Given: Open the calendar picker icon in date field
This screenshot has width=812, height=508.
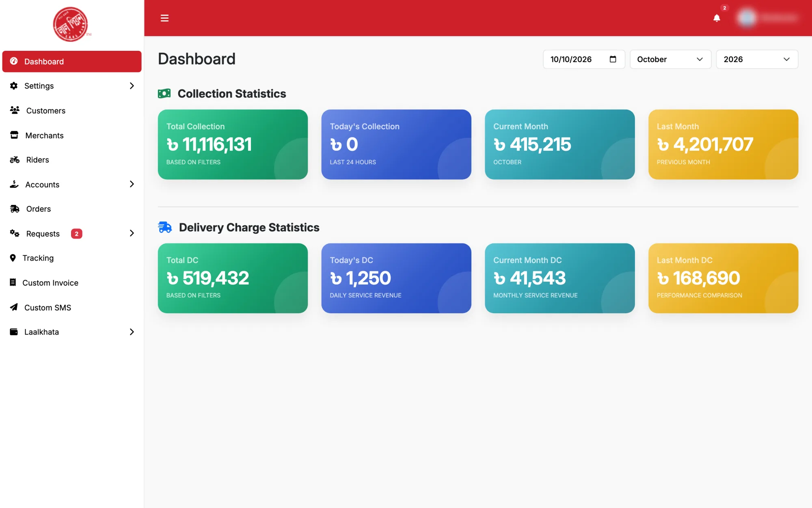Looking at the screenshot, I should click(613, 59).
